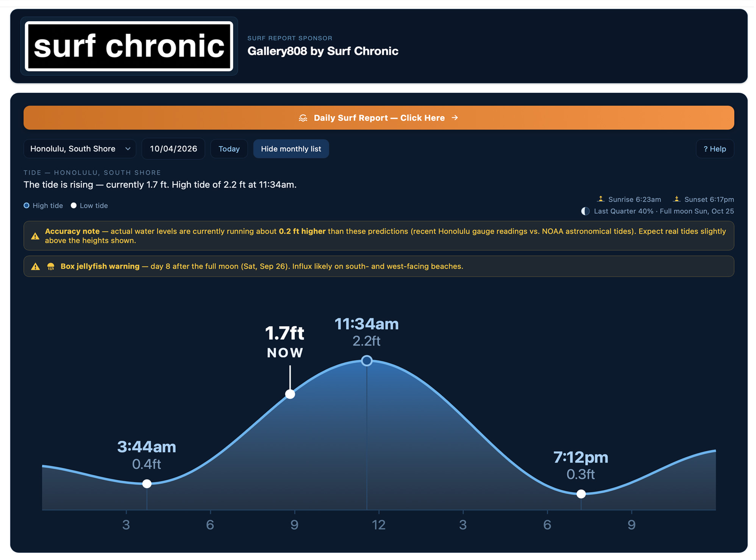The height and width of the screenshot is (560, 756).
Task: Click the 'TIDE — HONOLULU, SOUTH SHORE' heading
Action: (92, 172)
